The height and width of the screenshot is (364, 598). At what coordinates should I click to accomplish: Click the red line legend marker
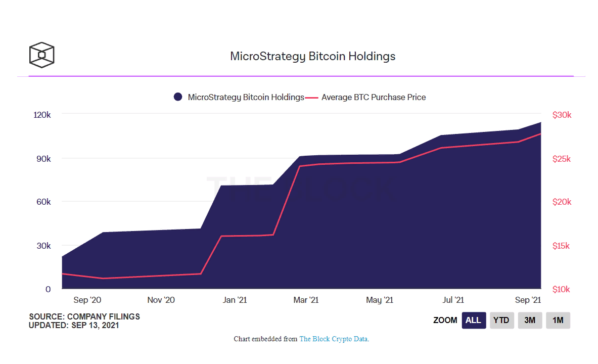point(312,97)
